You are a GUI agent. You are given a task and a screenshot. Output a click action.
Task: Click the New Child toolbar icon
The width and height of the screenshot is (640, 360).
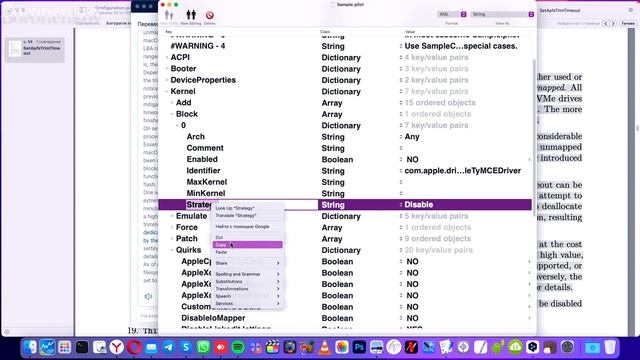pyautogui.click(x=169, y=16)
